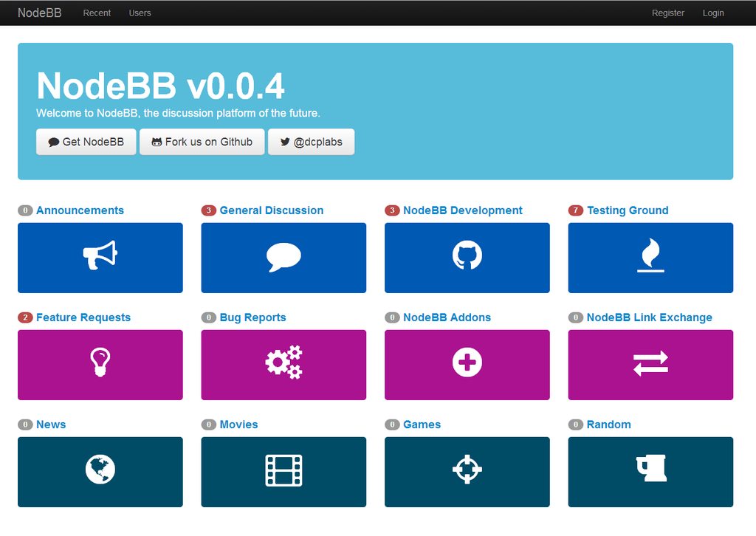This screenshot has height=536, width=756.
Task: Click the red 3 badge by General Discussion
Action: pyautogui.click(x=208, y=210)
